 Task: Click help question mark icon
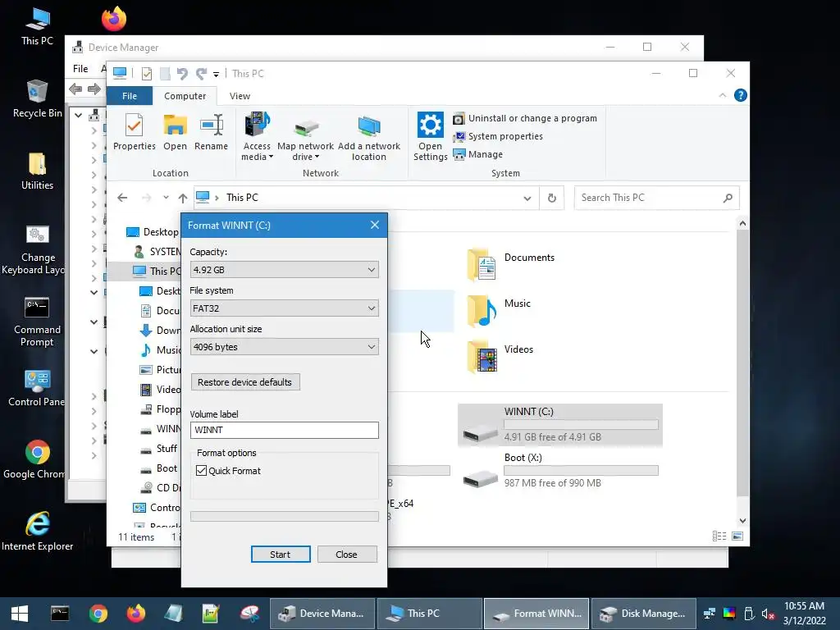[x=741, y=95]
